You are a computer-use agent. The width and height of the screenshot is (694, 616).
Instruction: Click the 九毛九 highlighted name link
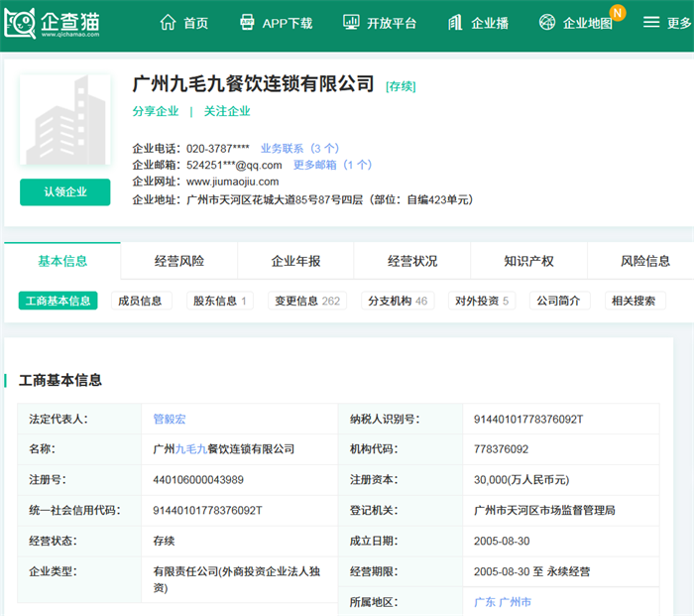pyautogui.click(x=191, y=449)
